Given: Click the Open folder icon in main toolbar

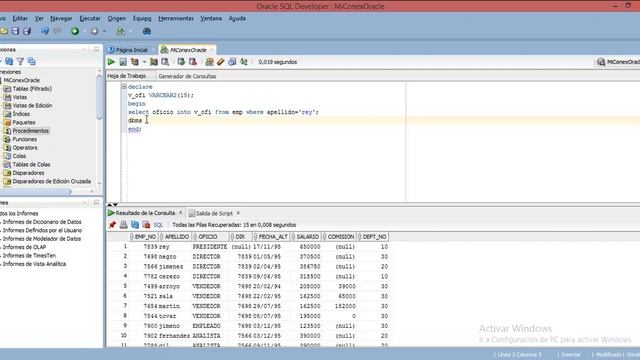Looking at the screenshot, I should 4,31.
